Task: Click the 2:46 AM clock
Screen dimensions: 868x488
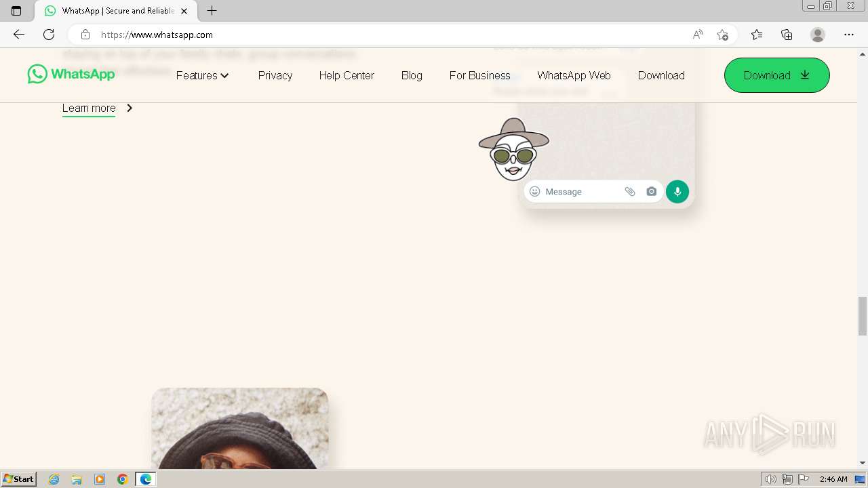Action: tap(833, 479)
